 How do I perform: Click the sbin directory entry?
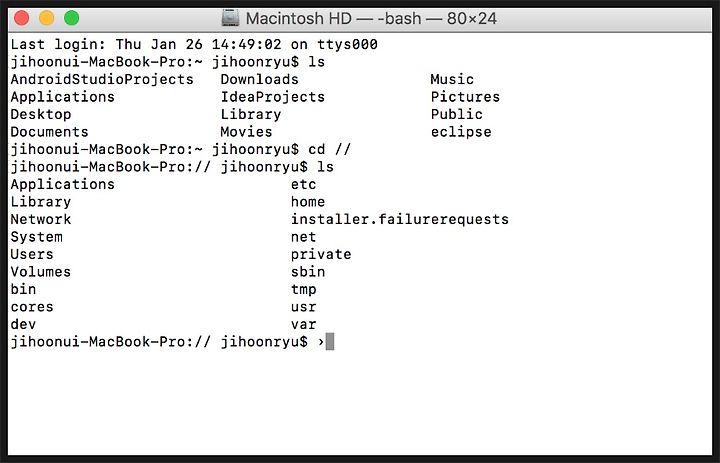[x=308, y=272]
